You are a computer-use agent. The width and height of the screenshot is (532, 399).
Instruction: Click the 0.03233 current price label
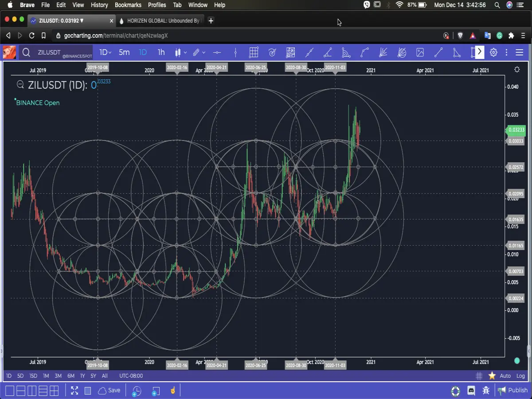coord(516,130)
